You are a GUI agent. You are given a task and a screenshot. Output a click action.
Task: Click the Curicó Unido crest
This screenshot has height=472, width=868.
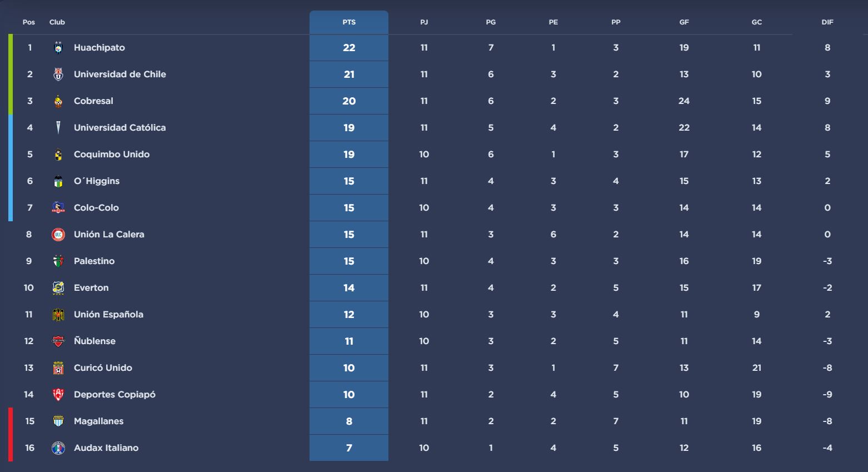[58, 368]
